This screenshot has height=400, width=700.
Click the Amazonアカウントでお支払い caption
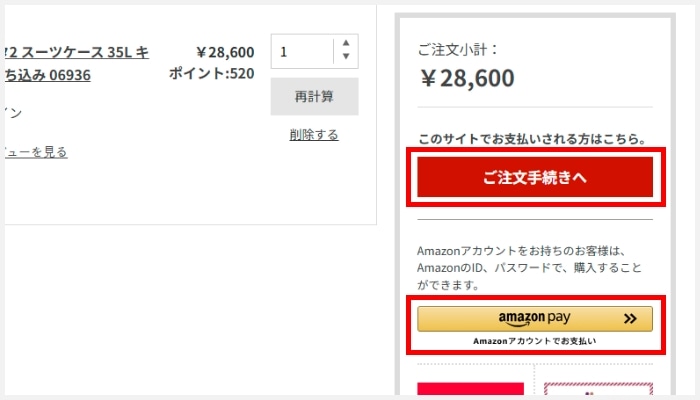pos(534,342)
